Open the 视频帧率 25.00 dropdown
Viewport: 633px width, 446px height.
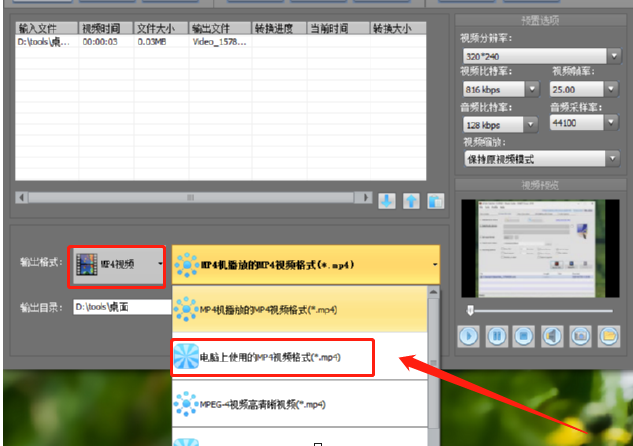611,89
